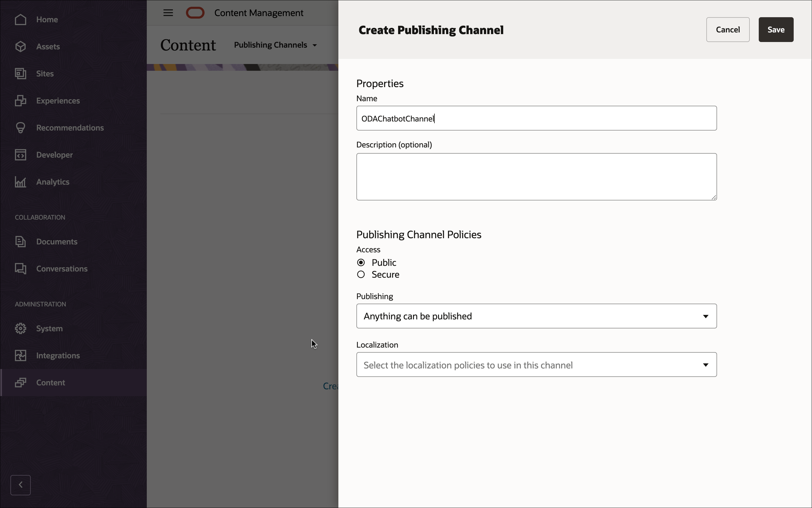Open Analytics from the sidebar

point(52,182)
